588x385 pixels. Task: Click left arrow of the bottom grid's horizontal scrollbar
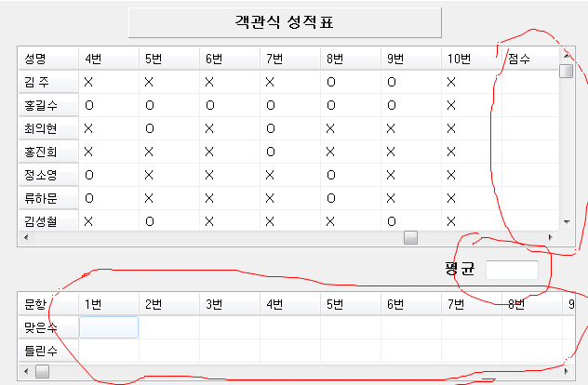click(25, 371)
